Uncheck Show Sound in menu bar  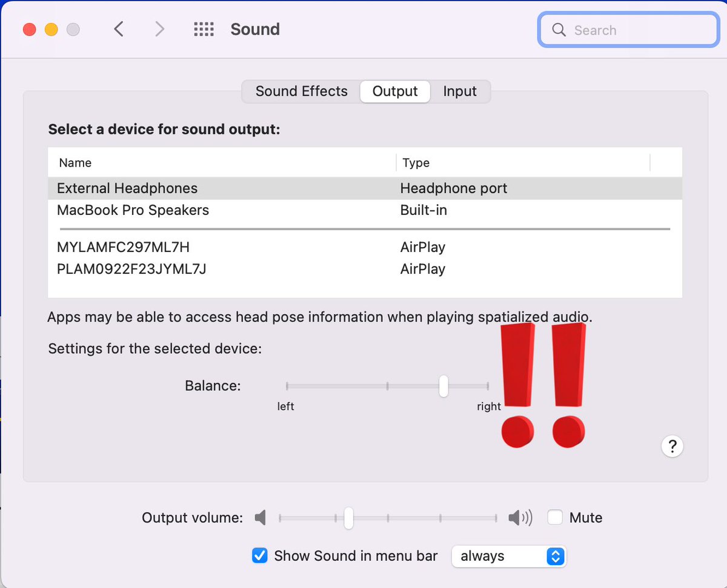[x=260, y=556]
